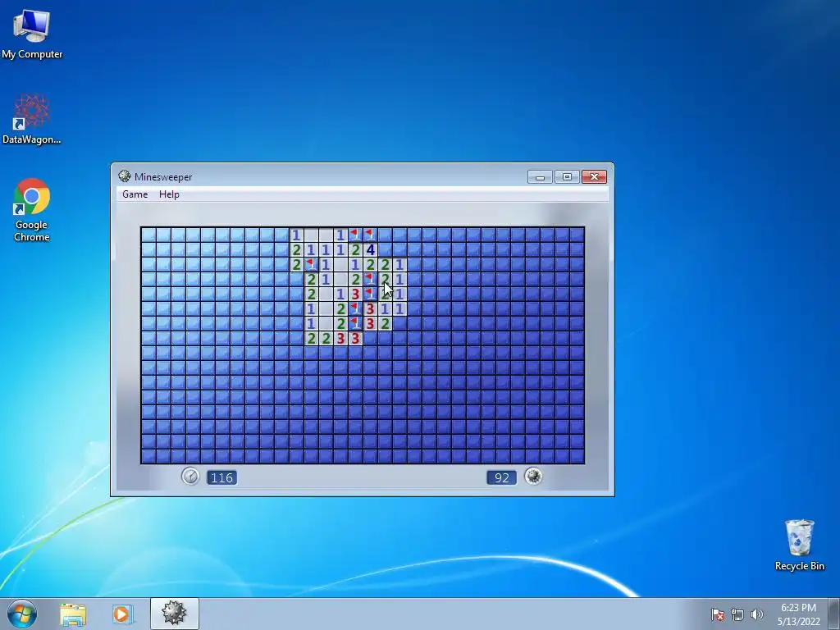
Task: Open the Windows Start menu
Action: click(22, 614)
